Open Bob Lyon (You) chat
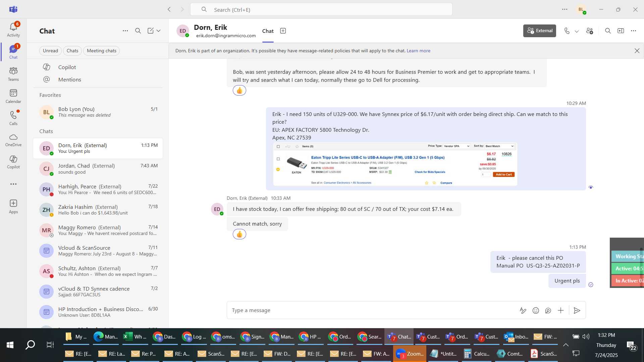 98,112
